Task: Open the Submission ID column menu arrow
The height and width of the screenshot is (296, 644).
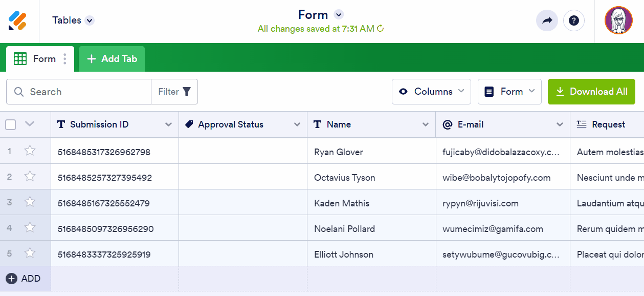Action: click(168, 124)
